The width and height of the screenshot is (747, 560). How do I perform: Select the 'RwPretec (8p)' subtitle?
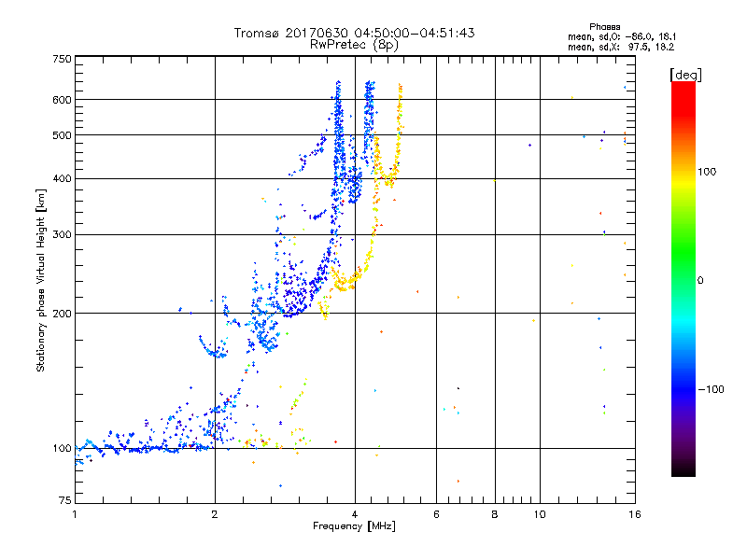[x=355, y=45]
